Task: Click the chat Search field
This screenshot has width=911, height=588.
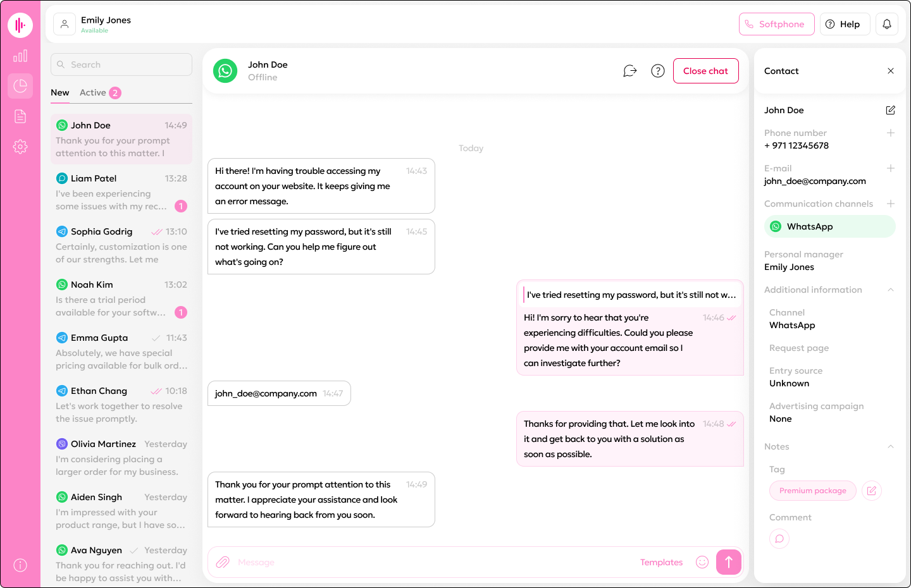Action: (121, 64)
